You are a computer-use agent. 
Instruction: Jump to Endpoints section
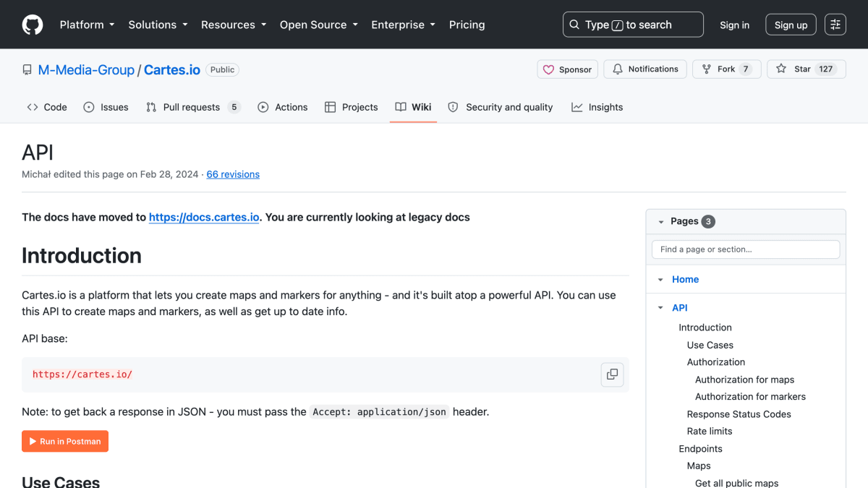(700, 449)
